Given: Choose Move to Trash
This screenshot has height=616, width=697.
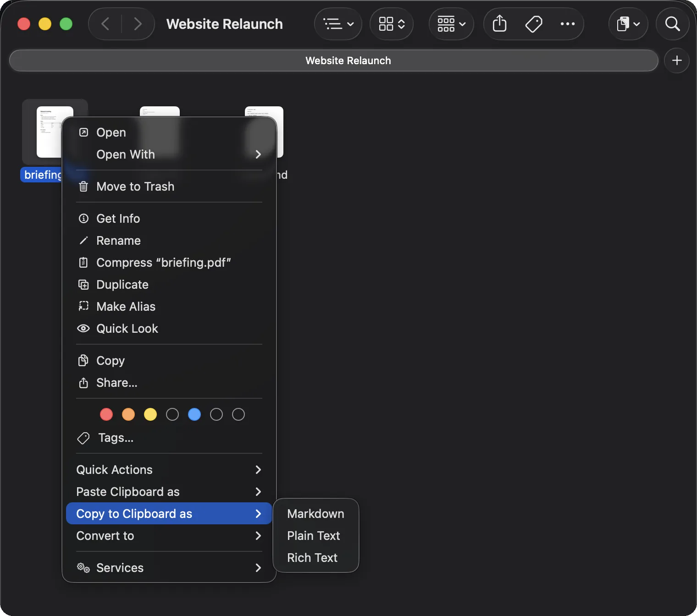Looking at the screenshot, I should point(169,187).
